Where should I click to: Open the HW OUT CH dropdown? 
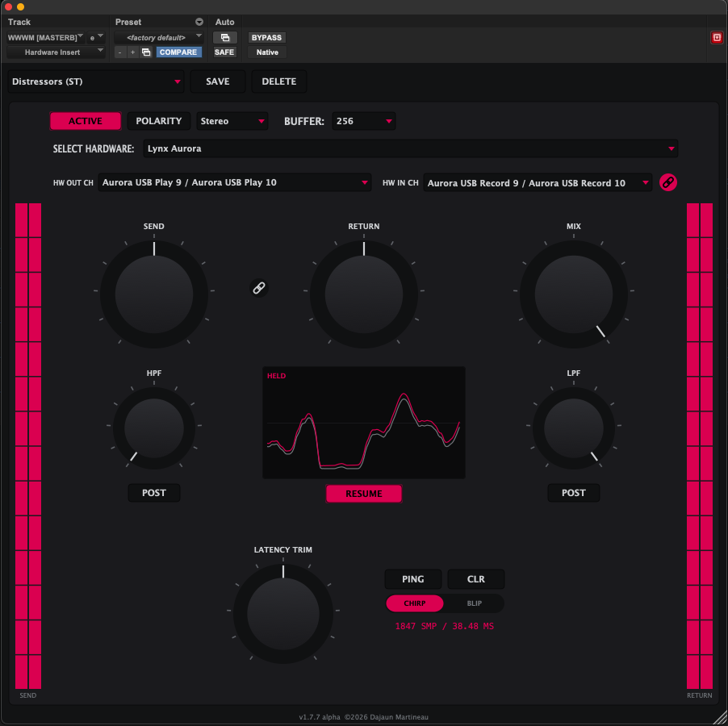pos(235,182)
